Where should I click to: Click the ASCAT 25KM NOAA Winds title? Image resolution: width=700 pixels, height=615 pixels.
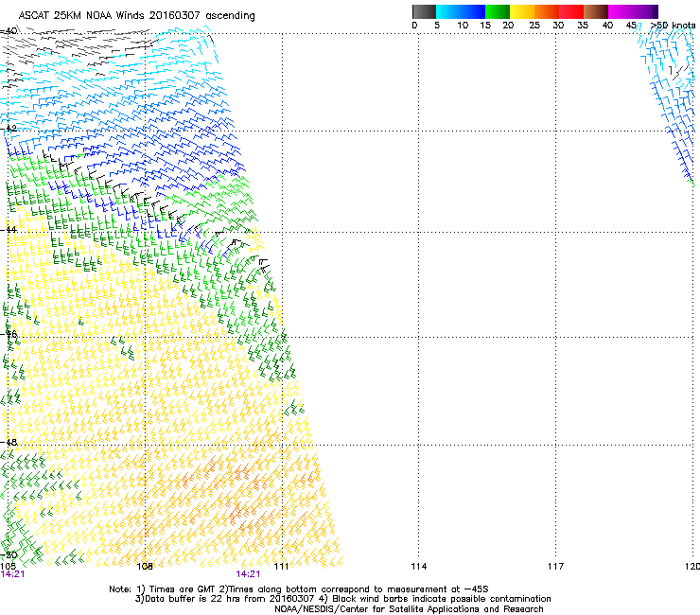[136, 16]
